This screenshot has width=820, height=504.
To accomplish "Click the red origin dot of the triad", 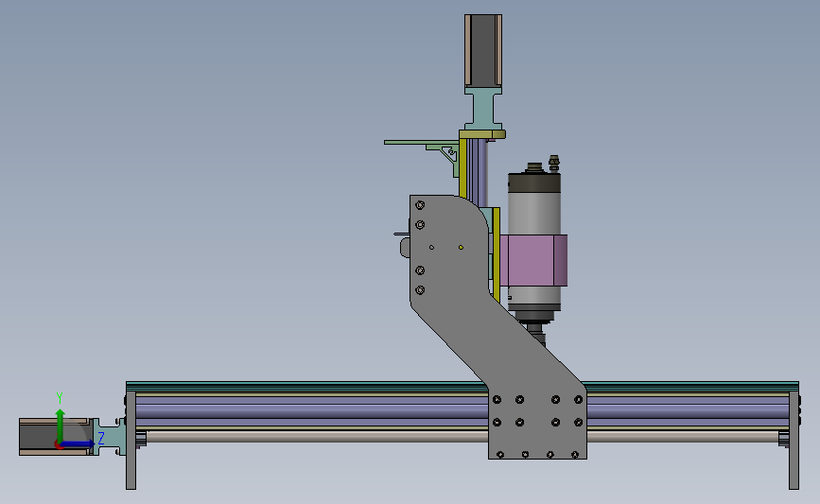I will (x=59, y=445).
